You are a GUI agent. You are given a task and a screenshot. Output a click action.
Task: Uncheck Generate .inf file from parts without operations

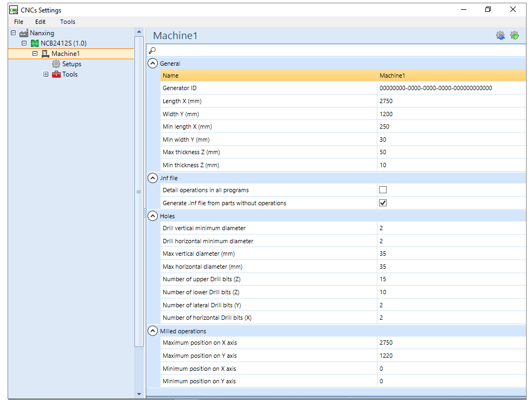[383, 203]
